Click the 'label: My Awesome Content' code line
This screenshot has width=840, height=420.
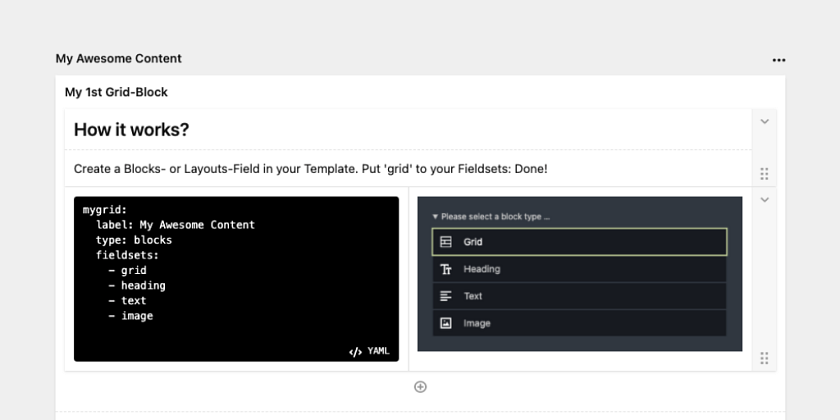click(176, 225)
